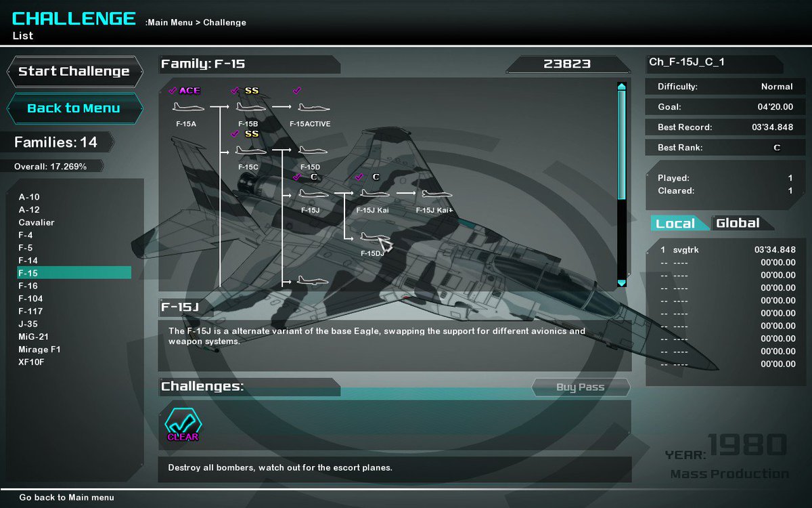Select the F-15D variant icon
The width and height of the screenshot is (812, 508).
pyautogui.click(x=311, y=150)
